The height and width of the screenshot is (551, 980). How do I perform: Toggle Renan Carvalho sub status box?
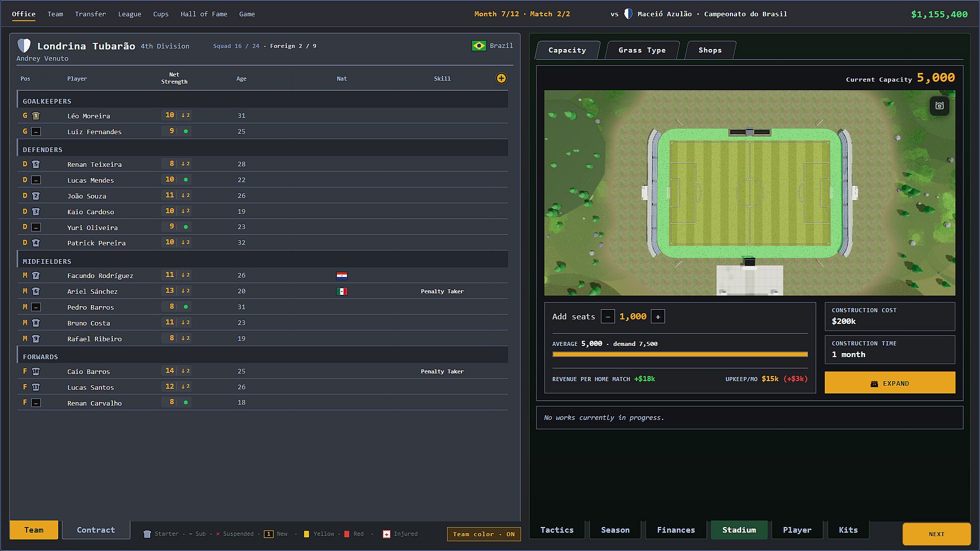coord(36,403)
